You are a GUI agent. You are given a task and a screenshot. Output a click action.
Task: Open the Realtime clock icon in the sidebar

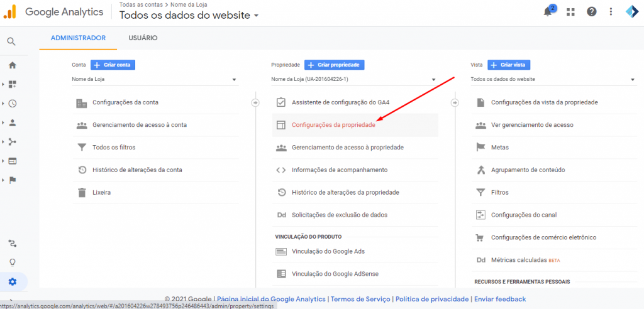point(13,104)
